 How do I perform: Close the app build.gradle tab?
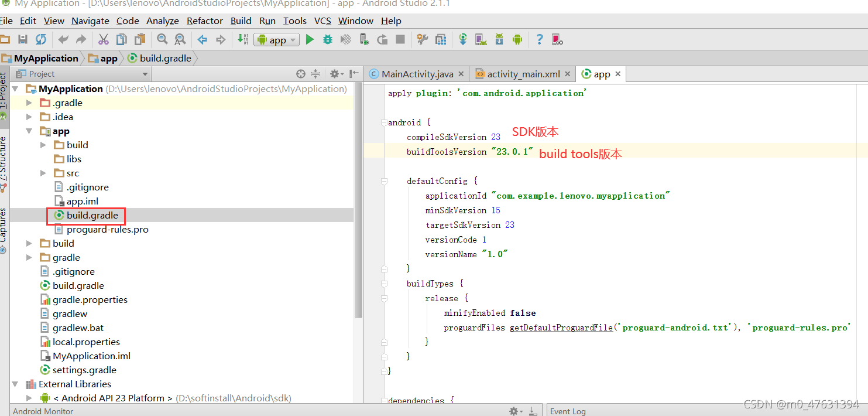(617, 74)
